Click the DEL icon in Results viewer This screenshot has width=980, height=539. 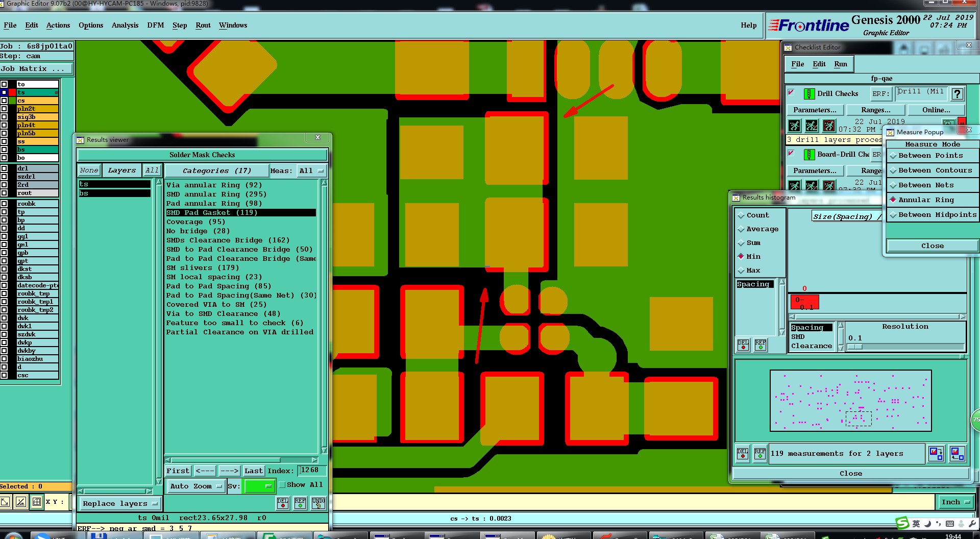click(x=283, y=503)
